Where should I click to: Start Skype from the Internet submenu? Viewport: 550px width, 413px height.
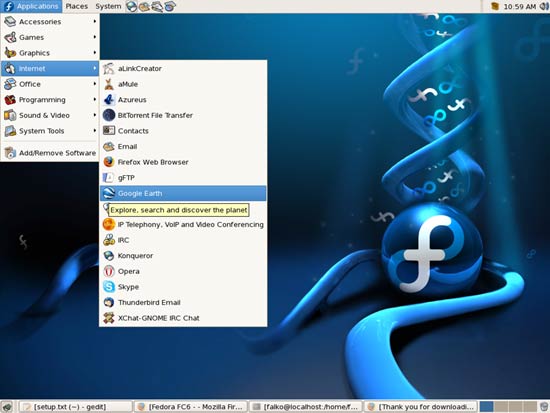click(183, 287)
